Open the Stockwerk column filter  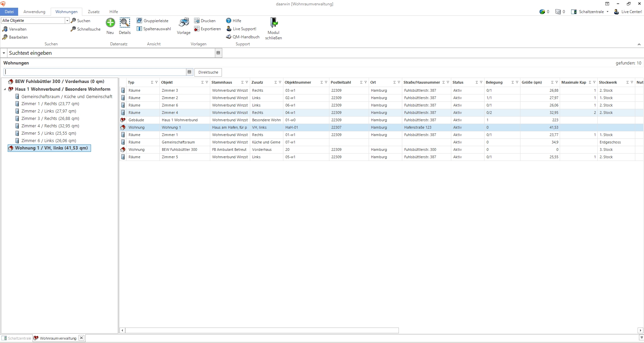[632, 82]
